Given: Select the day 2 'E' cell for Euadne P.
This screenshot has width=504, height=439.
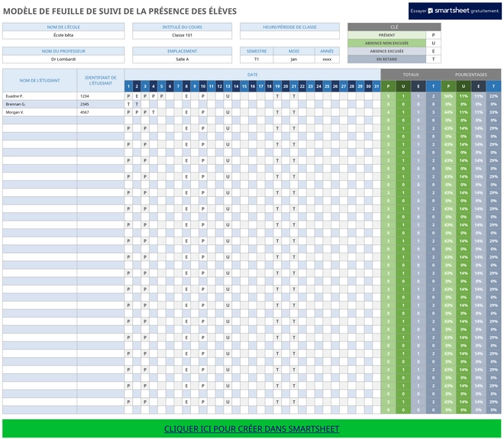Looking at the screenshot, I should (x=137, y=96).
